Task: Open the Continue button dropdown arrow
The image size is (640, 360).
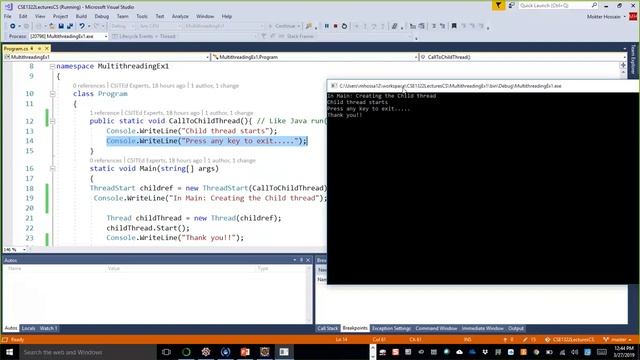Action: tap(299, 26)
